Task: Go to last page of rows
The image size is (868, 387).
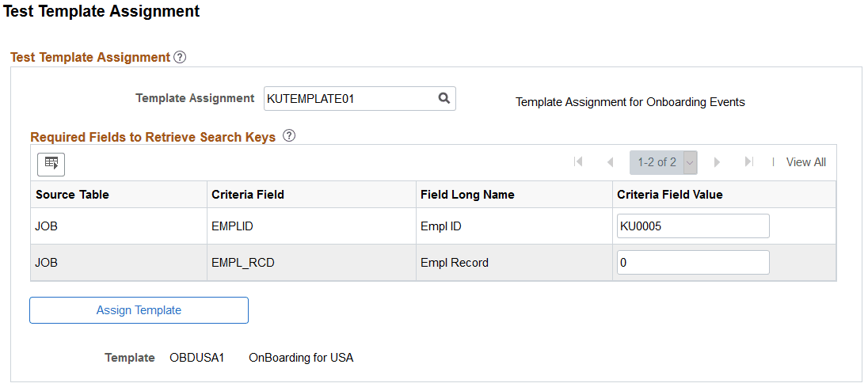Action: point(748,162)
